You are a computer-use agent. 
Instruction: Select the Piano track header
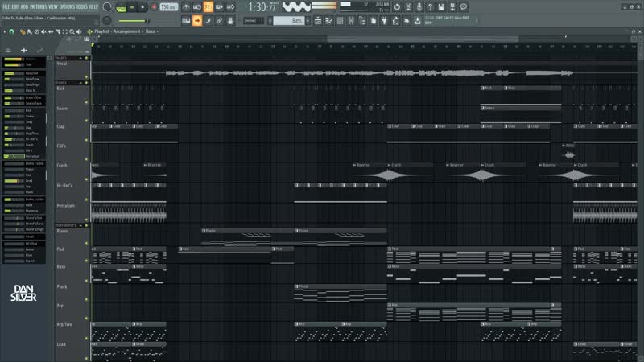pos(72,236)
